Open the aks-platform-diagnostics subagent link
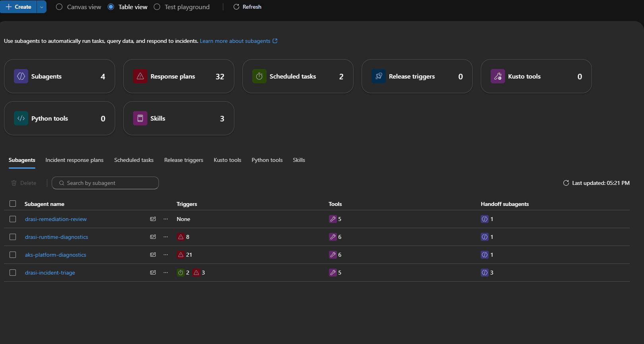The width and height of the screenshot is (644, 344). [x=56, y=255]
